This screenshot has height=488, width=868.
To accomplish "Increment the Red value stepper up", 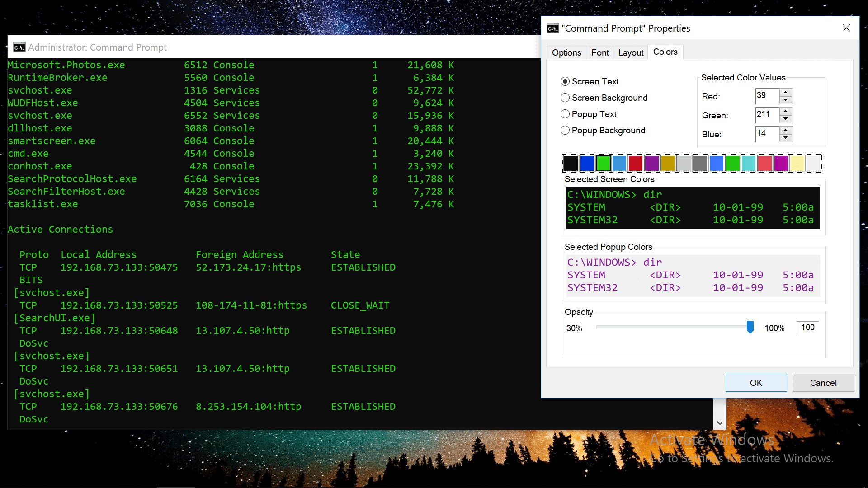I will 786,92.
